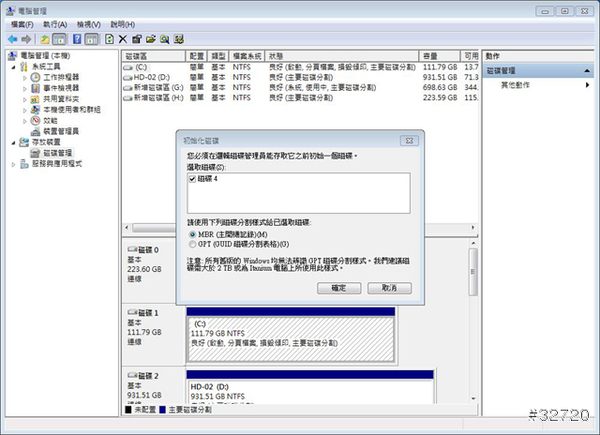Viewport: 600px width, 435px height.
Task: Click the blue Help toolbar icon
Action: click(x=78, y=38)
